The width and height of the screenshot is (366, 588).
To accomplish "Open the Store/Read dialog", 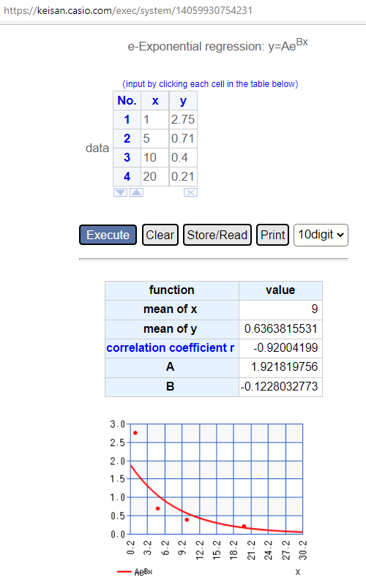I will (x=217, y=235).
